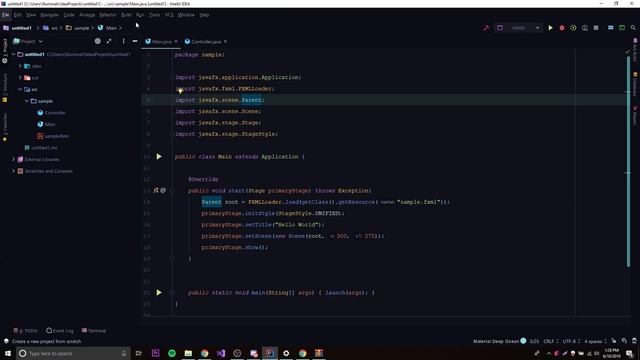Close the Main.java tab

(x=176, y=42)
